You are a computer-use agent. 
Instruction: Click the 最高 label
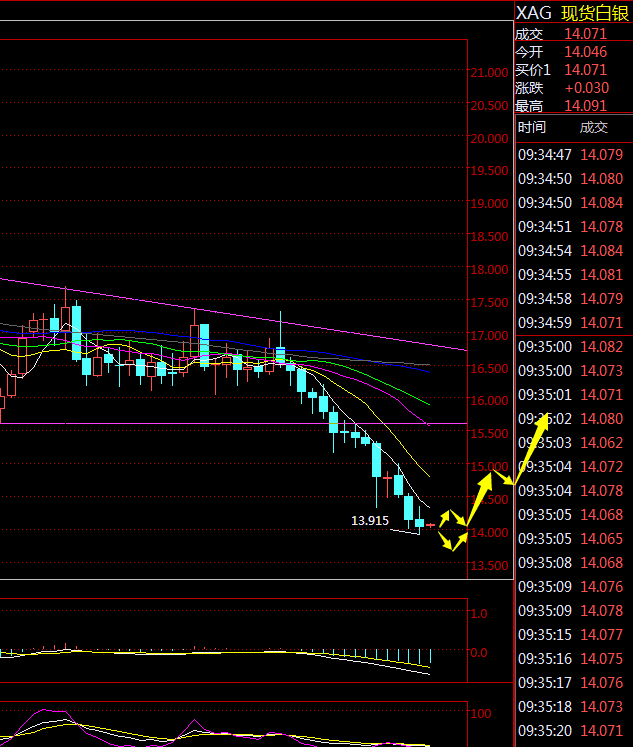point(529,106)
